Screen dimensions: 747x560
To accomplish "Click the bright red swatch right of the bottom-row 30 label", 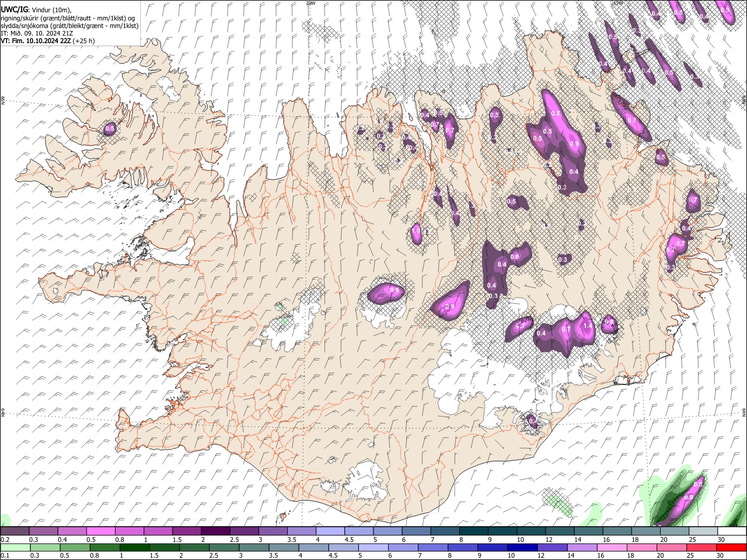I will pyautogui.click(x=731, y=547).
